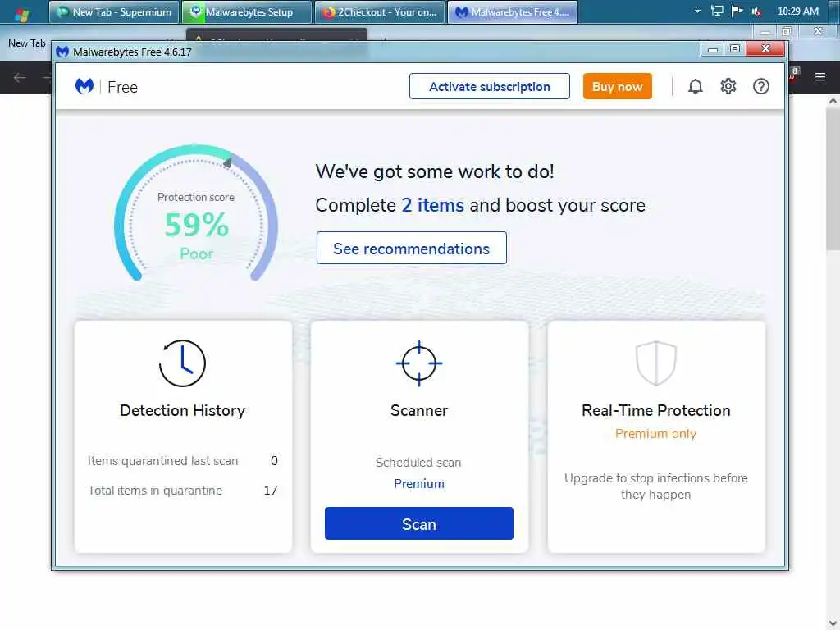Click Activate subscription button
The image size is (840, 630).
coord(489,86)
